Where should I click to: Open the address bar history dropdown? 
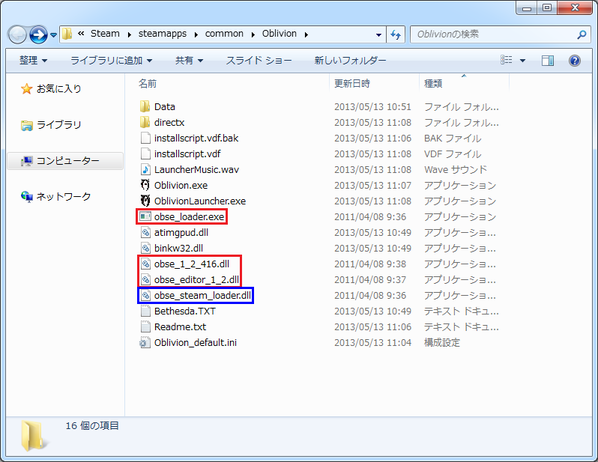(379, 35)
